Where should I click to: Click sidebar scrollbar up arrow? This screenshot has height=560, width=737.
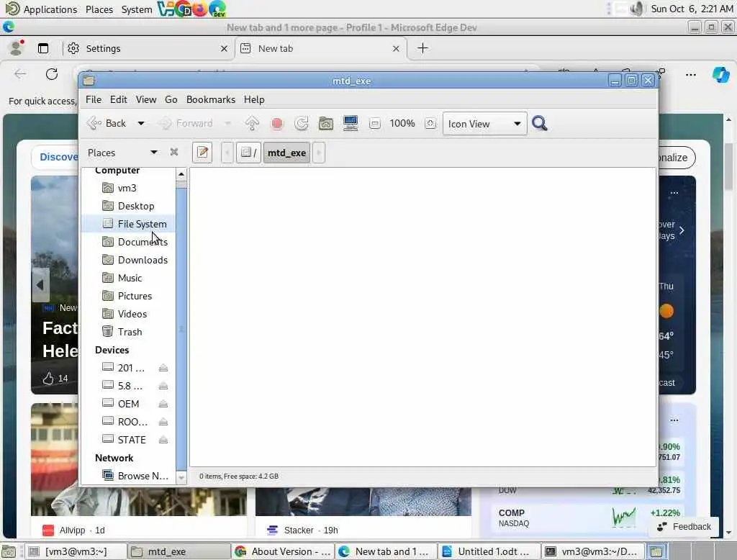181,174
